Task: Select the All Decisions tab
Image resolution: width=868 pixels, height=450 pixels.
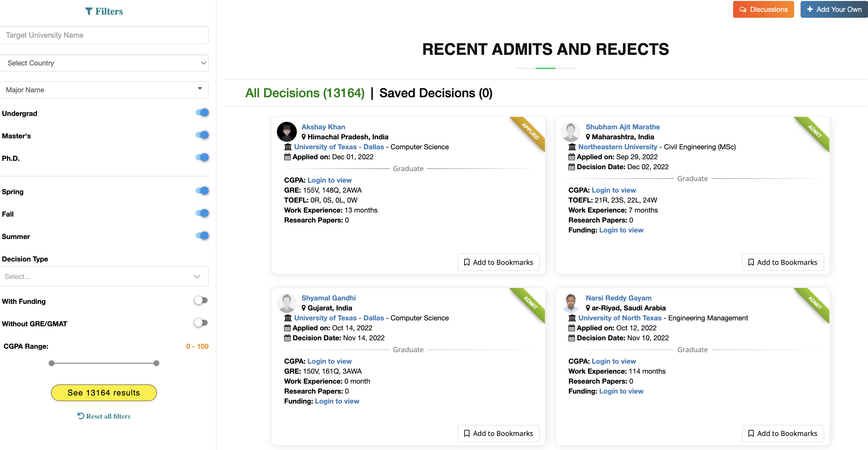Action: (x=305, y=93)
